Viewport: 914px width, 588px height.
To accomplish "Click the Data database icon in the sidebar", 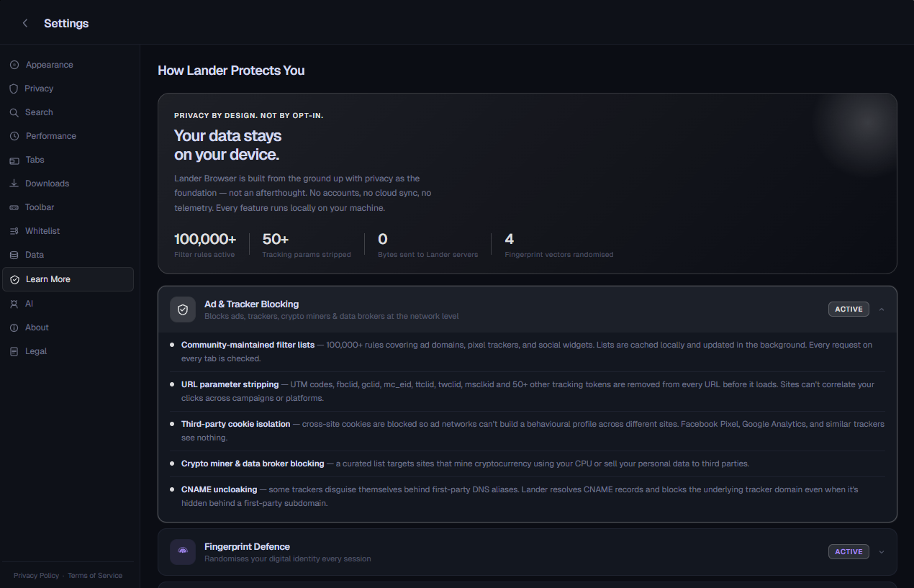I will [14, 255].
